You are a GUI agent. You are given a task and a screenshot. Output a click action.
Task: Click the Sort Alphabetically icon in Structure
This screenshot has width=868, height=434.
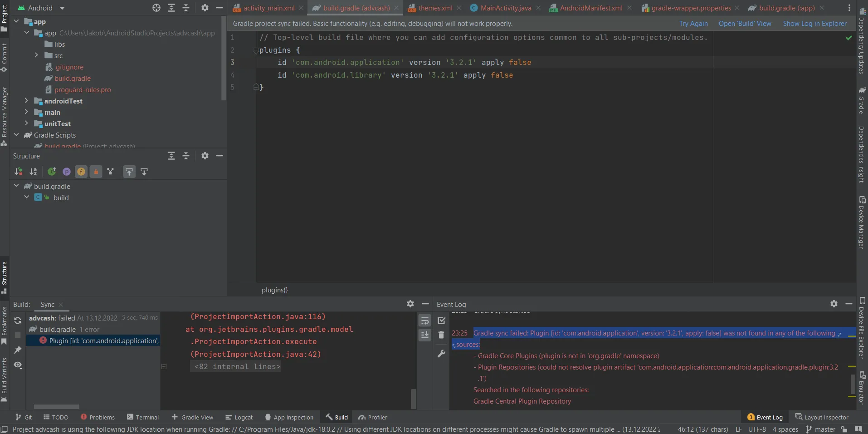(x=33, y=172)
